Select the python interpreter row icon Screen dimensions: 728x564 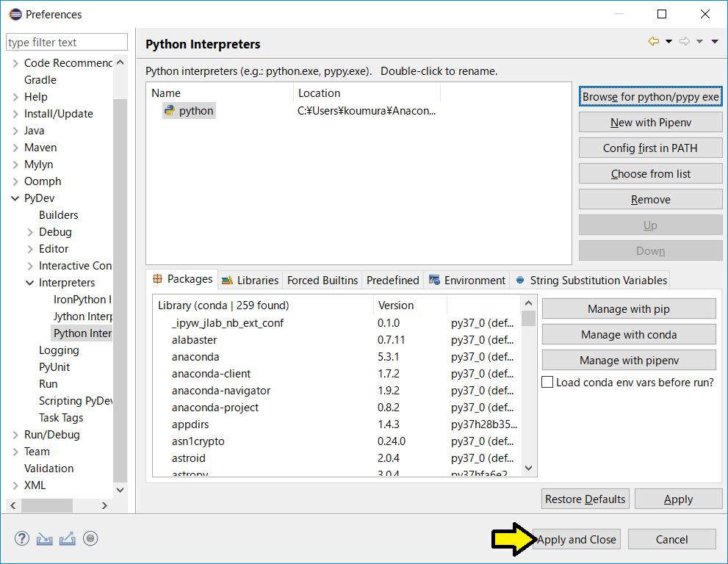click(x=170, y=110)
